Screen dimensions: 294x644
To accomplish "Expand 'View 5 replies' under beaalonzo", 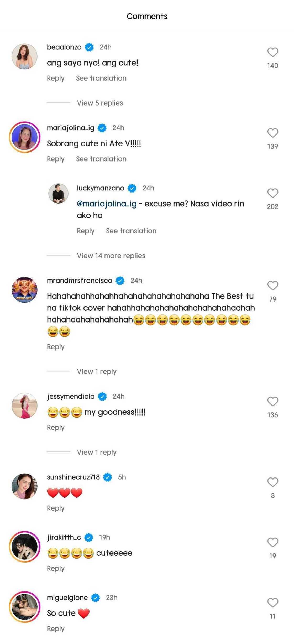I will [x=100, y=103].
